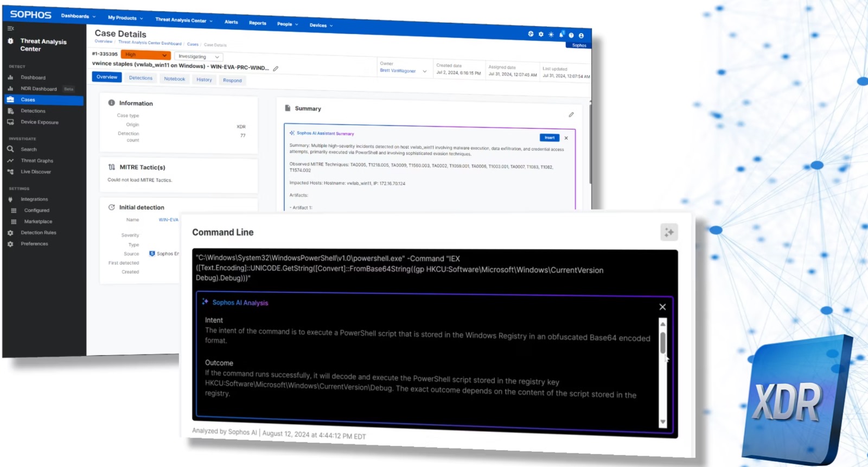Open Search under Investigate
Screen dimensions: 868x467
coord(29,149)
